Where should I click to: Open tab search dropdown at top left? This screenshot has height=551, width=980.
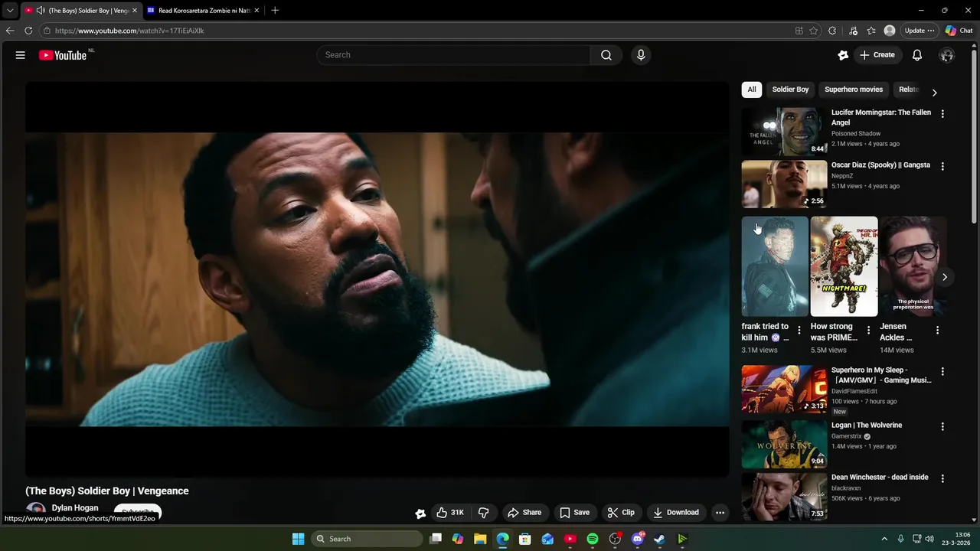pos(10,11)
